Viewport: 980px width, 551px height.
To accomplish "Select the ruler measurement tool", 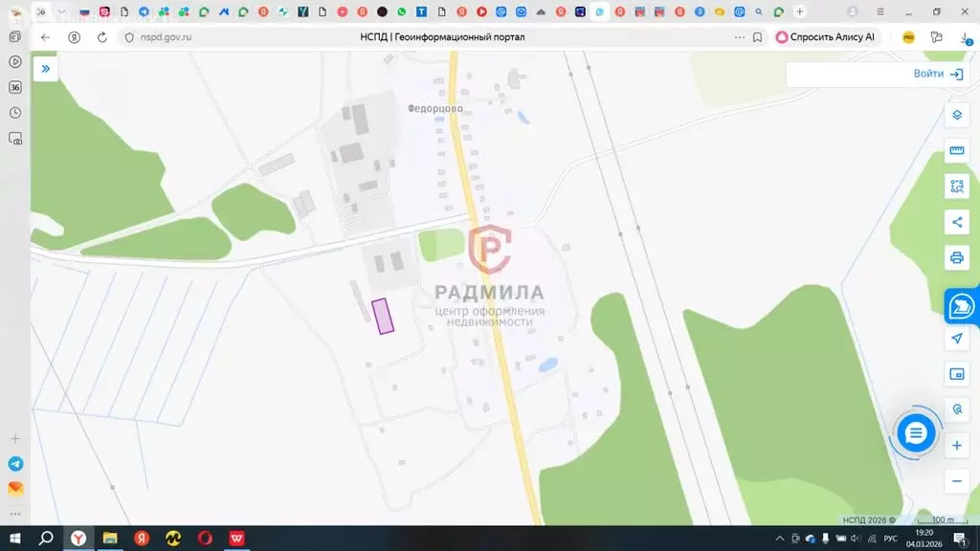I will pos(956,151).
